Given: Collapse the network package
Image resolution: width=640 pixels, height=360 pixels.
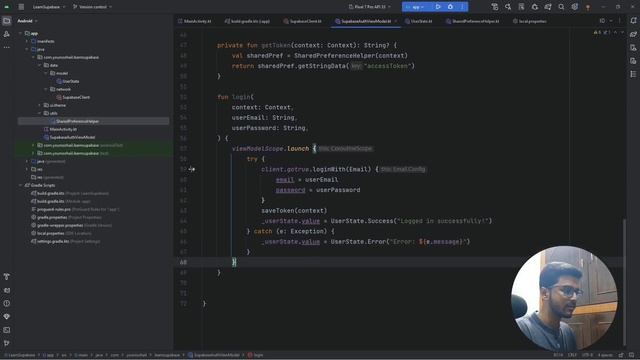Looking at the screenshot, I should click(46, 89).
